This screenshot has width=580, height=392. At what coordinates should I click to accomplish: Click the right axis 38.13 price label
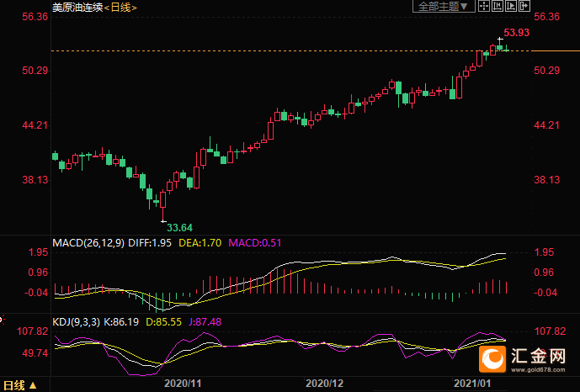[546, 180]
